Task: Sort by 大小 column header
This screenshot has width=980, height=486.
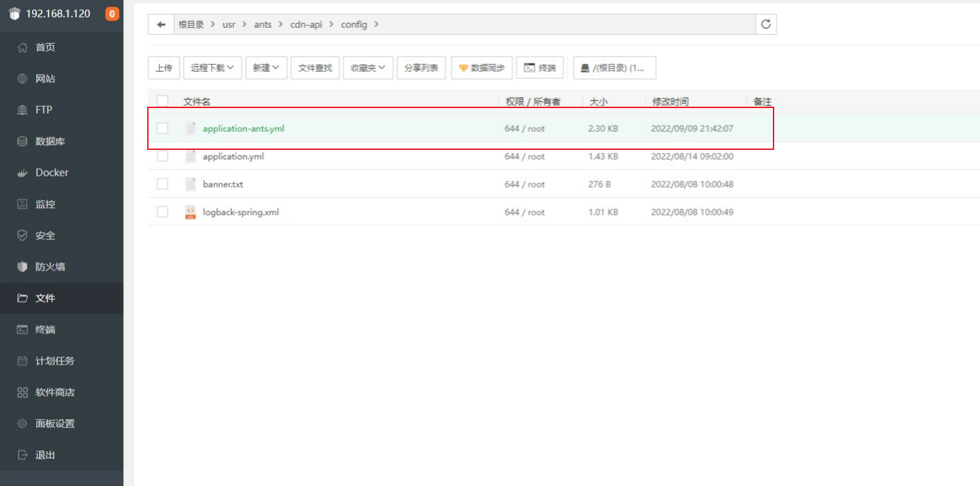Action: (x=598, y=102)
